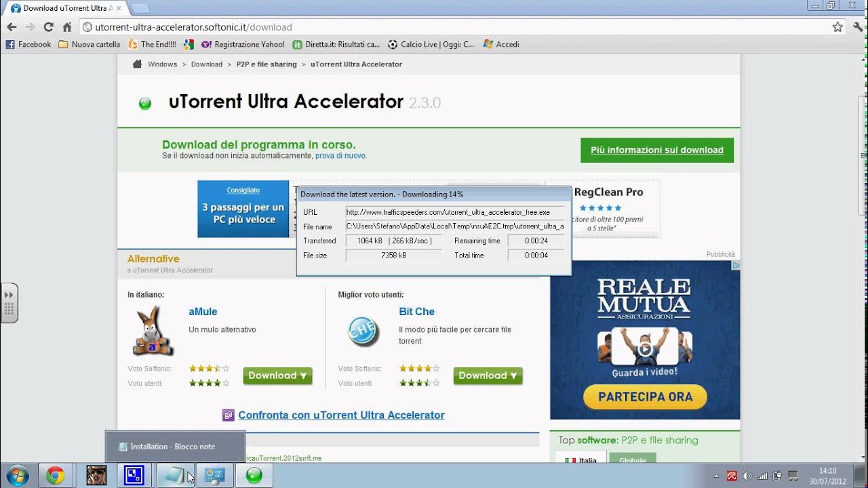Open P2P e file sharing breadcrumb

pyautogui.click(x=267, y=64)
